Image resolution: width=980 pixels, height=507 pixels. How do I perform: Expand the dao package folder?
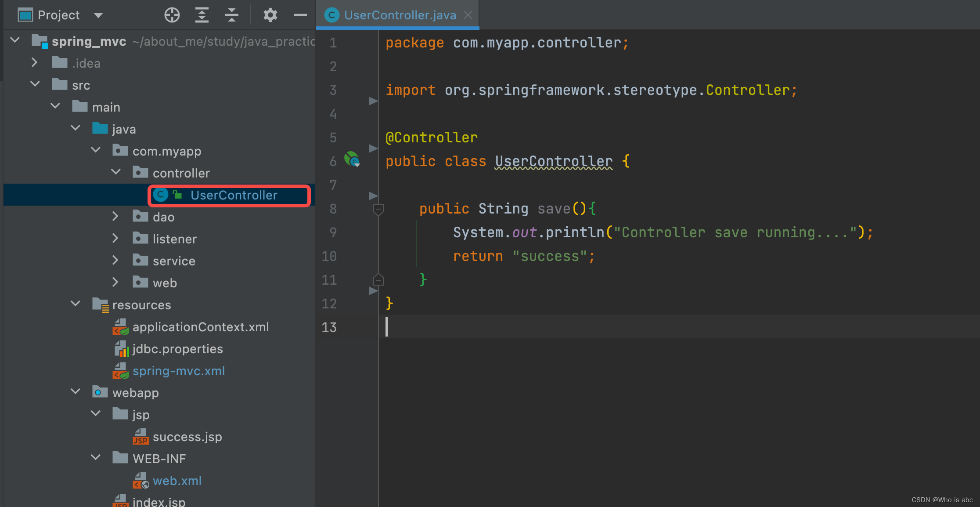[x=115, y=216]
